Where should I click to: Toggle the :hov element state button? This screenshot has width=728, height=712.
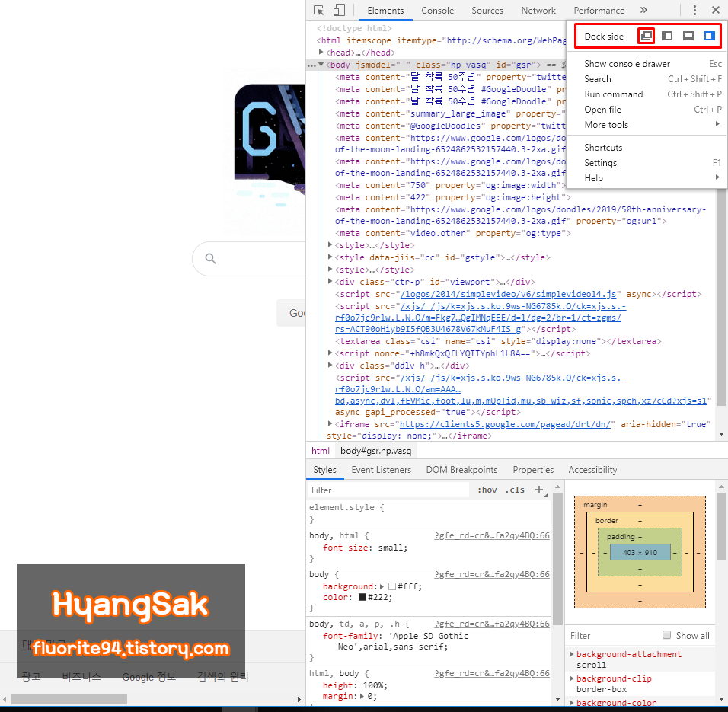tap(487, 490)
